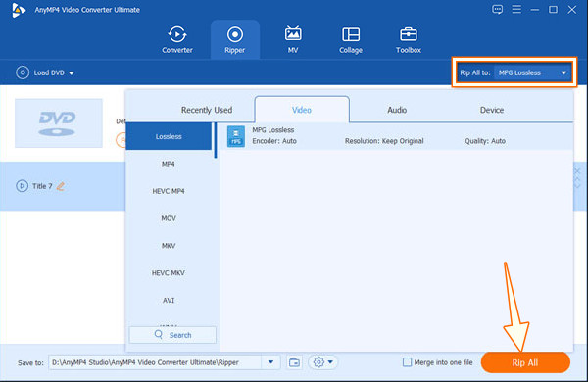This screenshot has height=382, width=588.
Task: Switch to the Device tab
Action: click(492, 110)
